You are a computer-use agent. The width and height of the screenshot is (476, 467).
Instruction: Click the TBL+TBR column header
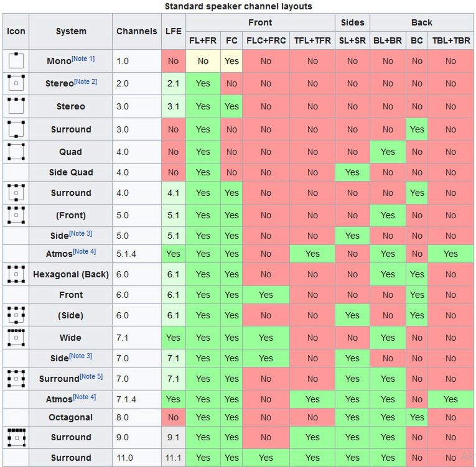tap(451, 40)
